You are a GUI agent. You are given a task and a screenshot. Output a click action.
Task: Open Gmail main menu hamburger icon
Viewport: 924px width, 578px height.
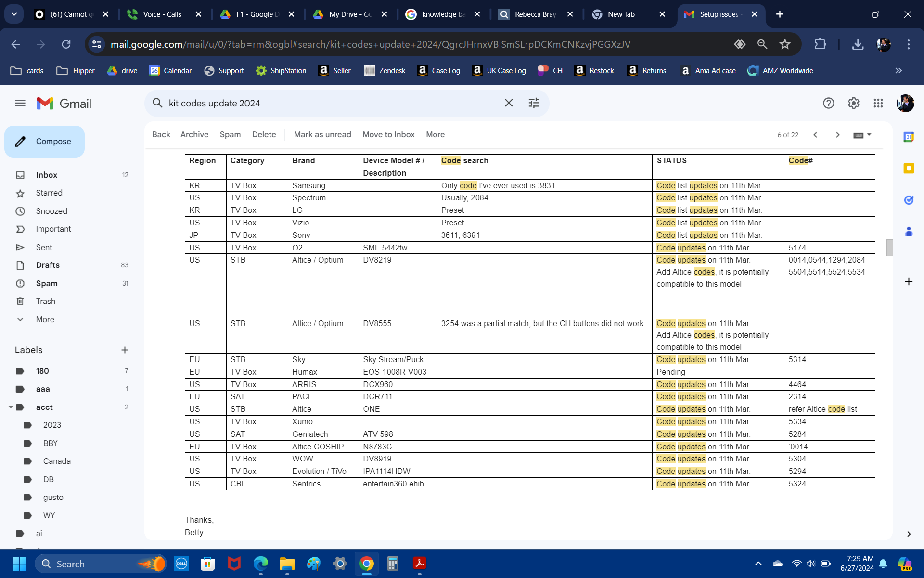(x=20, y=103)
